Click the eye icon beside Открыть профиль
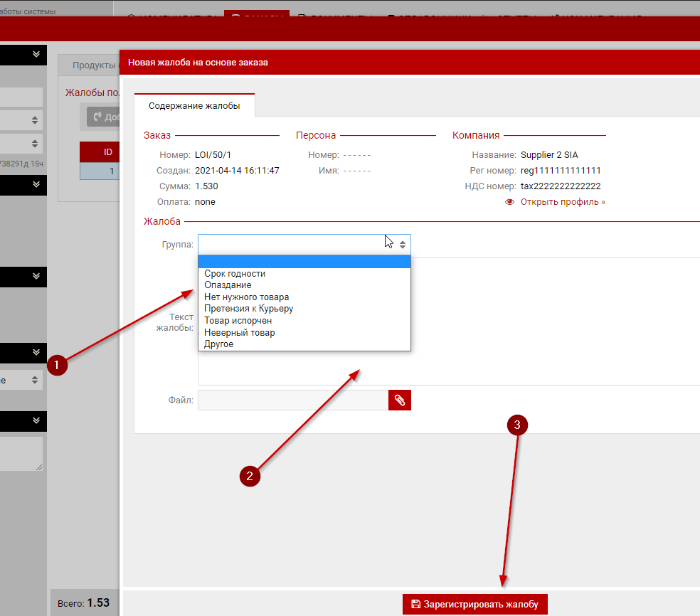700x616 pixels. [509, 202]
